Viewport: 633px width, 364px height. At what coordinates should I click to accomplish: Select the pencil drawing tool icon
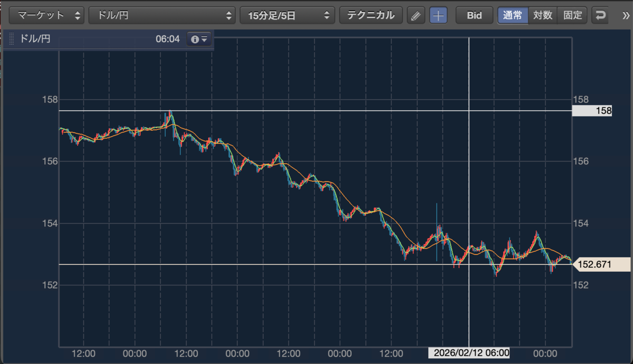click(x=416, y=15)
